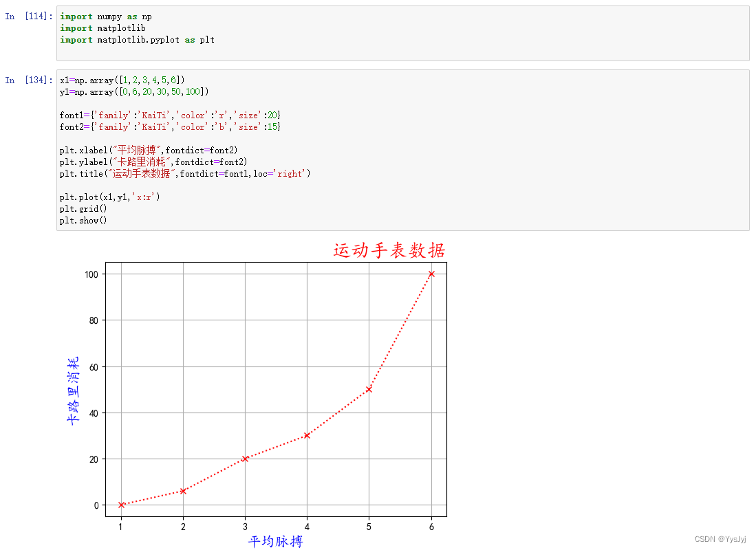Click the x-axis tick label 5

tap(369, 527)
